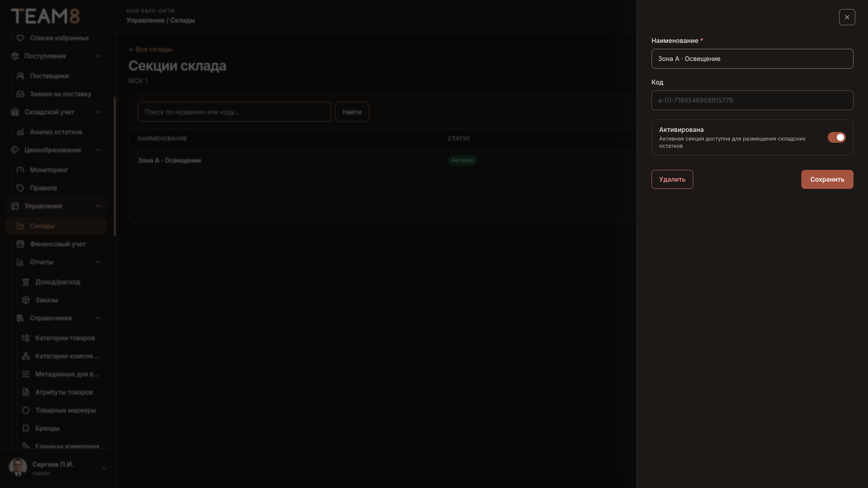
Task: Select the Зона А · Освещение table row
Action: 382,160
